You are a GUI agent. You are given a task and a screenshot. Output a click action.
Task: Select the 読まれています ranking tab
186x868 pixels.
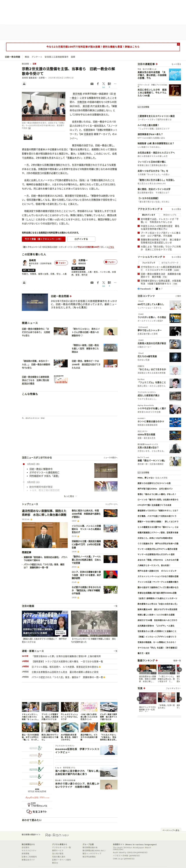(x=148, y=215)
